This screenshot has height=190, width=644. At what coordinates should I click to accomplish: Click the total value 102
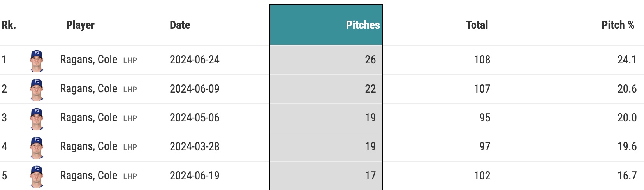482,176
